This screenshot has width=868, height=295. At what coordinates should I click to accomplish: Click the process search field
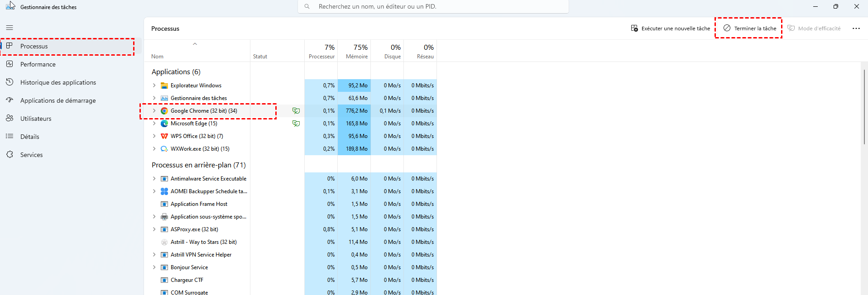click(x=433, y=7)
